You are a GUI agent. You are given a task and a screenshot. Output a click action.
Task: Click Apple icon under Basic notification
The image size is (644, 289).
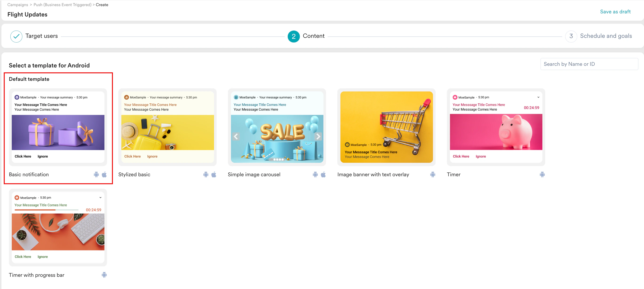point(104,174)
